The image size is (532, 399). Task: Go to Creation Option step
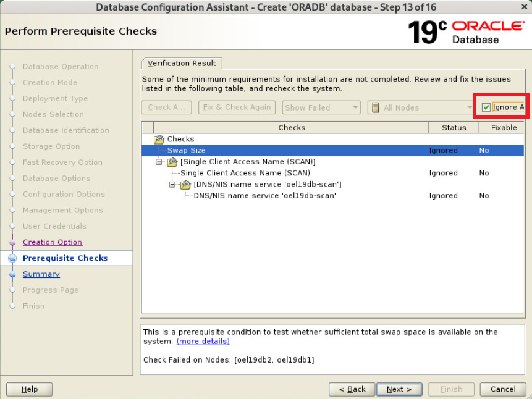[53, 242]
